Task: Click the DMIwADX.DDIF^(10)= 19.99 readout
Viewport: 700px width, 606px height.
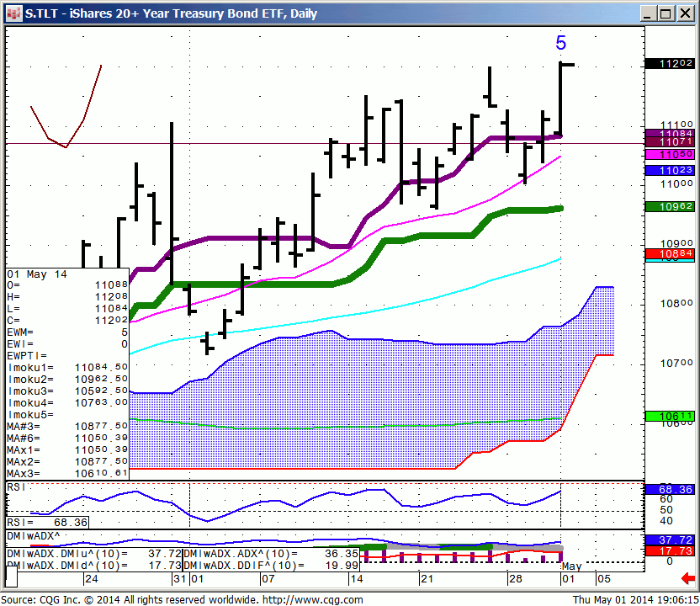Action: click(271, 566)
